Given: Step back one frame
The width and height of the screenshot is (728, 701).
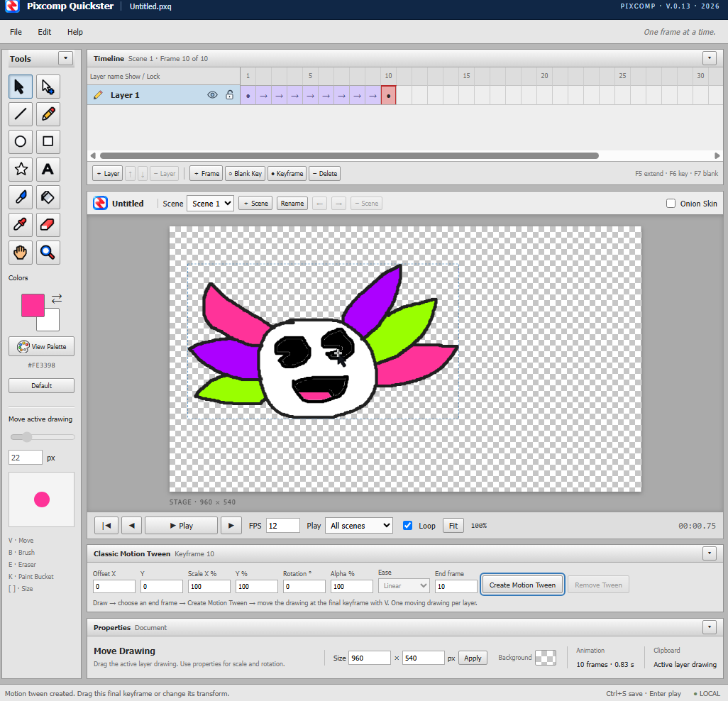Looking at the screenshot, I should [132, 526].
